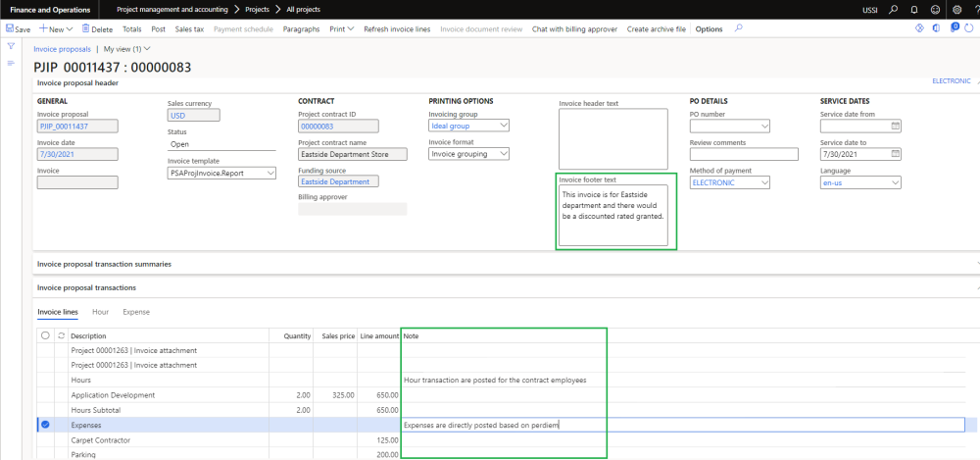
Task: Open the Service date from calendar picker
Action: click(x=895, y=126)
